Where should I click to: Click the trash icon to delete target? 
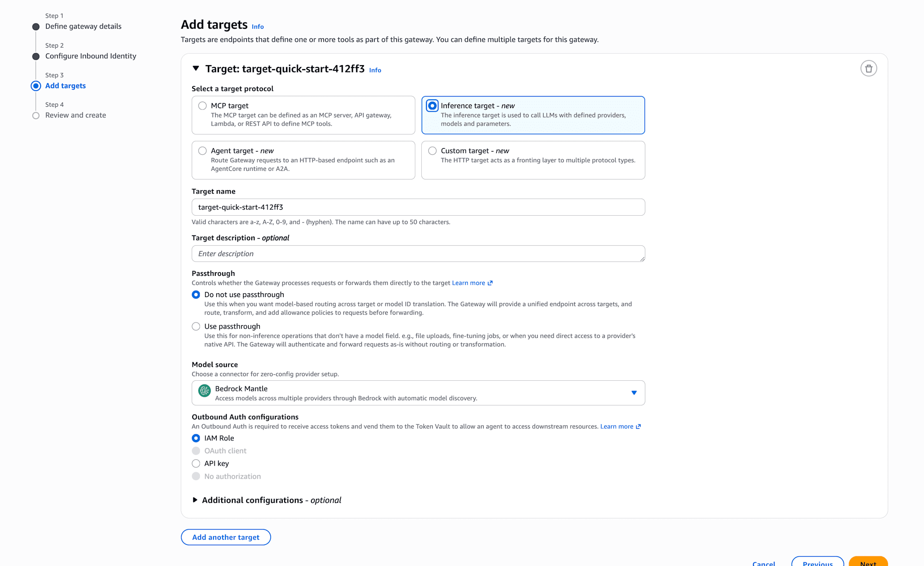(x=869, y=68)
